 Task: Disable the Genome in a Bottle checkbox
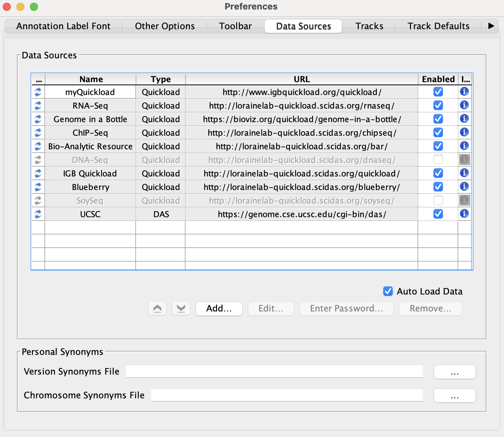tap(438, 119)
